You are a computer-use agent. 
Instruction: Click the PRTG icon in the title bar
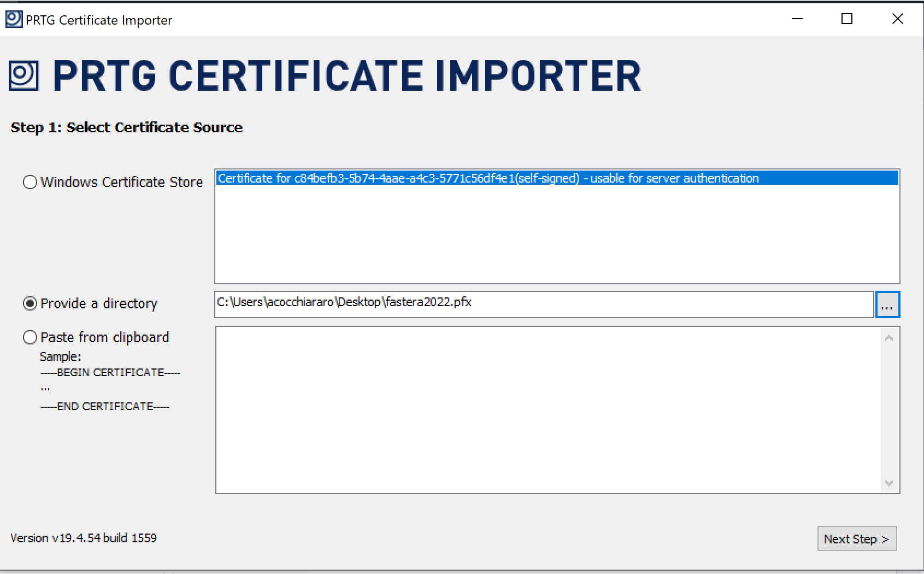14,20
